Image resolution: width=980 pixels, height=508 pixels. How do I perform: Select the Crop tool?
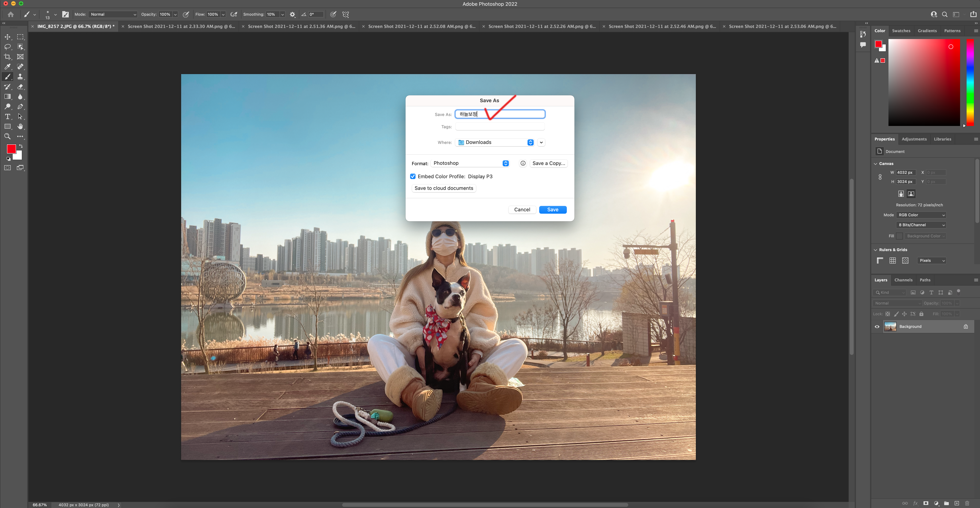[x=8, y=57]
